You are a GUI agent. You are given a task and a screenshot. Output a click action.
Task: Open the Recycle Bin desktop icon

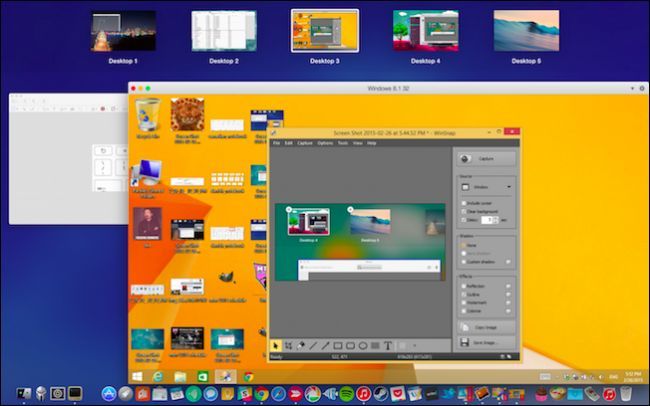click(148, 118)
